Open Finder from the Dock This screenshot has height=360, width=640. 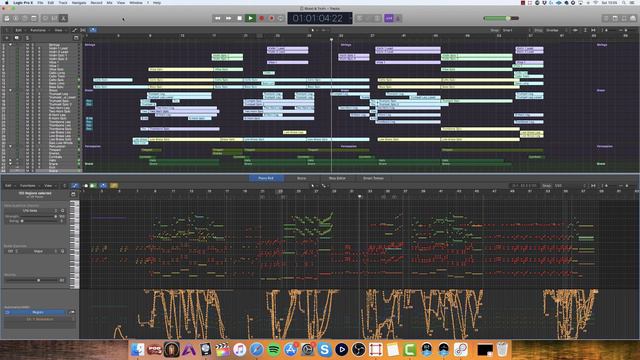tap(138, 350)
